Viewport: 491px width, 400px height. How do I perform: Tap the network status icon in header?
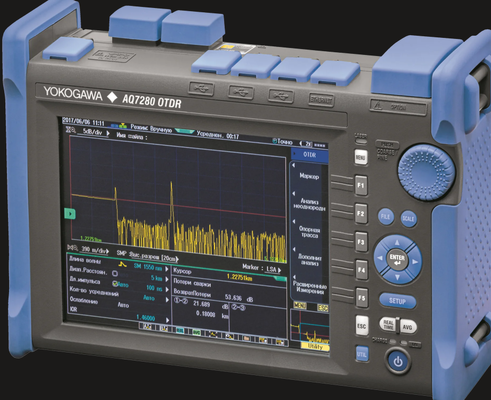point(123,126)
